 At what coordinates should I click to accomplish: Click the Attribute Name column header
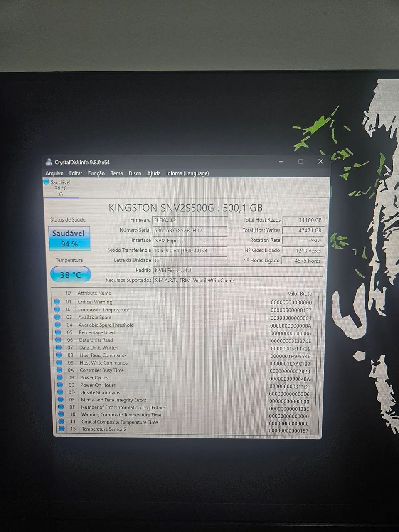[94, 293]
